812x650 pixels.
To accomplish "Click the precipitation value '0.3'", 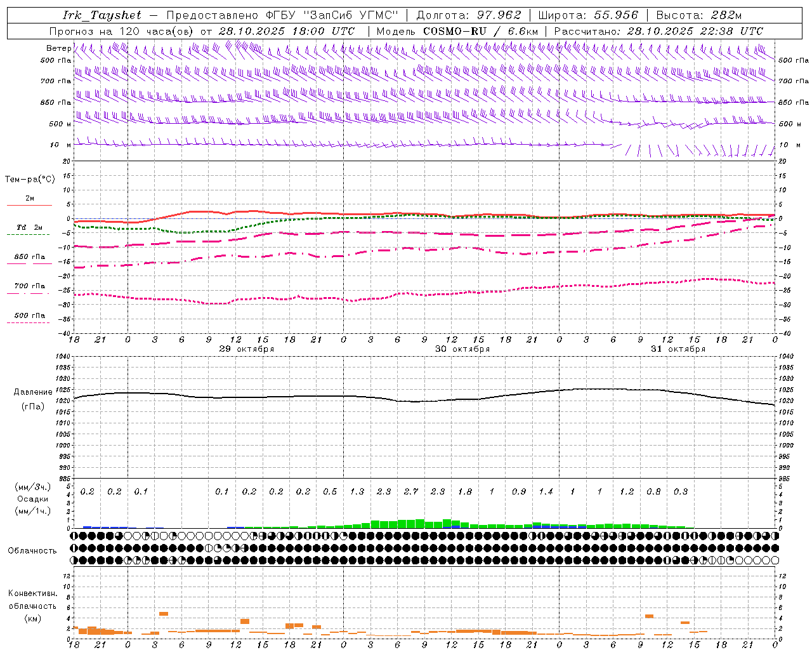I will 681,492.
